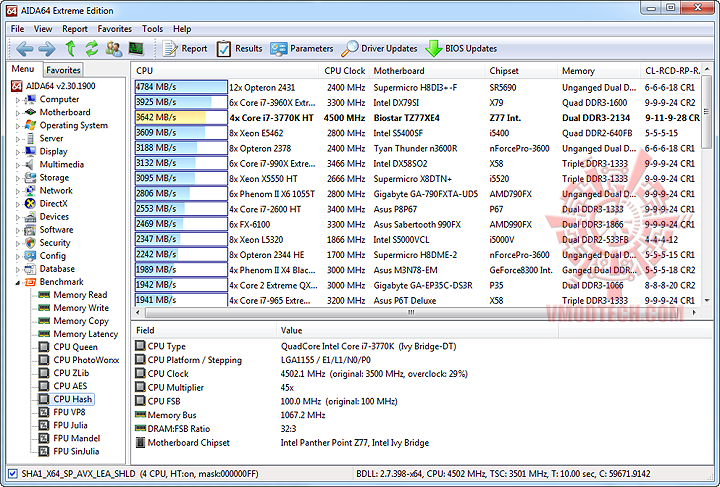Expand the Server tree node
The height and width of the screenshot is (487, 720).
tap(18, 139)
